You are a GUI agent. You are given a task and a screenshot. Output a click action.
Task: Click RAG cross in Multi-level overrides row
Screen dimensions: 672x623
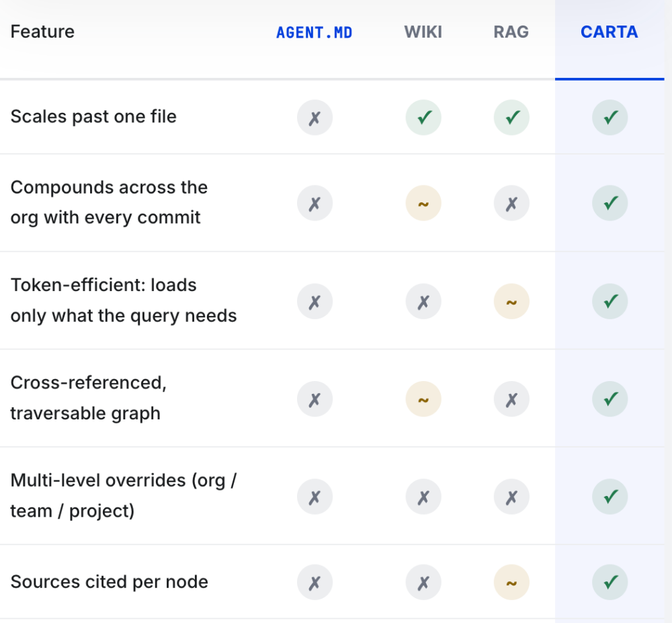[x=511, y=497]
